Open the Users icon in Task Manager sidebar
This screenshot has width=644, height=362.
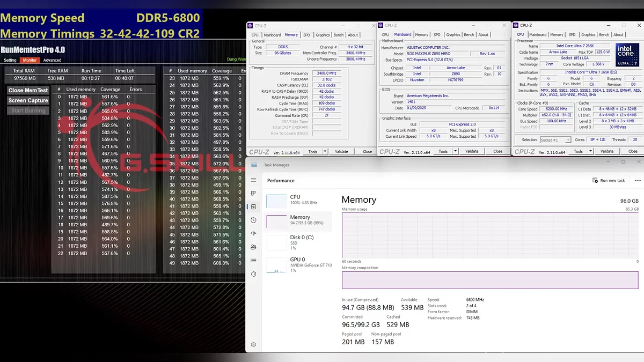254,247
